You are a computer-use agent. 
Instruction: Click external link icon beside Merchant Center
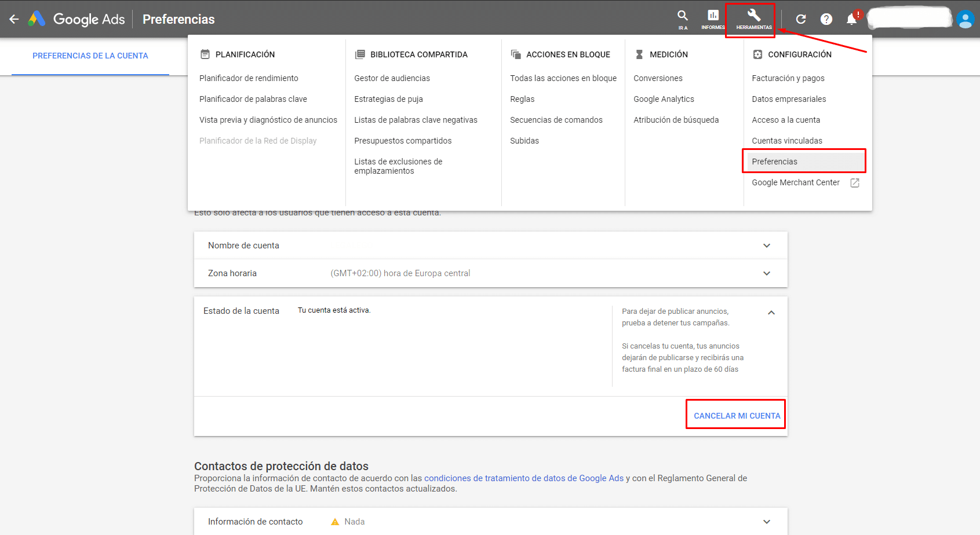coord(854,183)
